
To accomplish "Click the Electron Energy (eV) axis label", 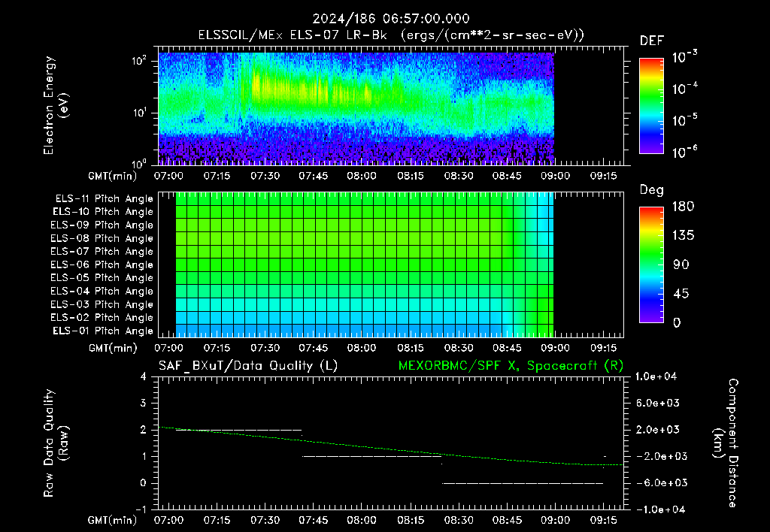I will [x=56, y=105].
